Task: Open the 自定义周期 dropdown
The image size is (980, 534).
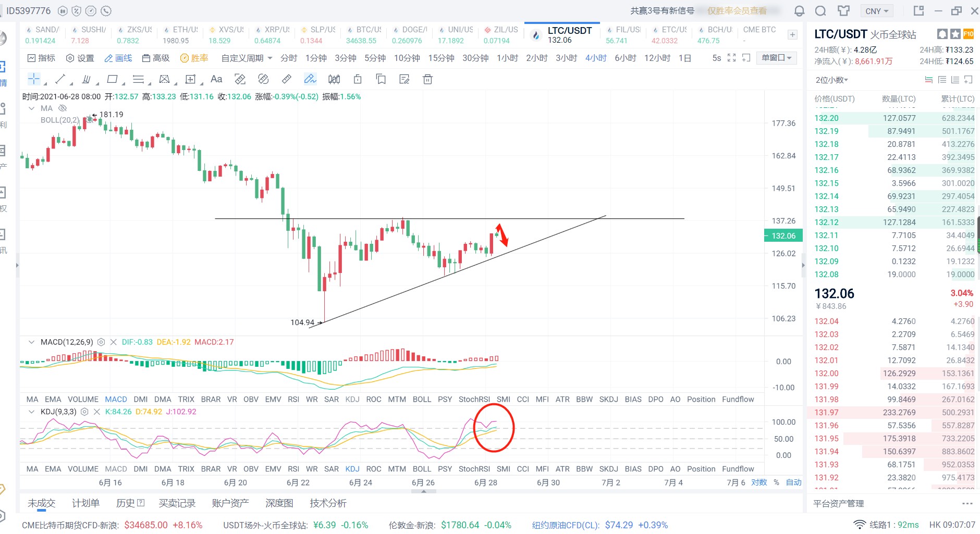Action: (245, 58)
